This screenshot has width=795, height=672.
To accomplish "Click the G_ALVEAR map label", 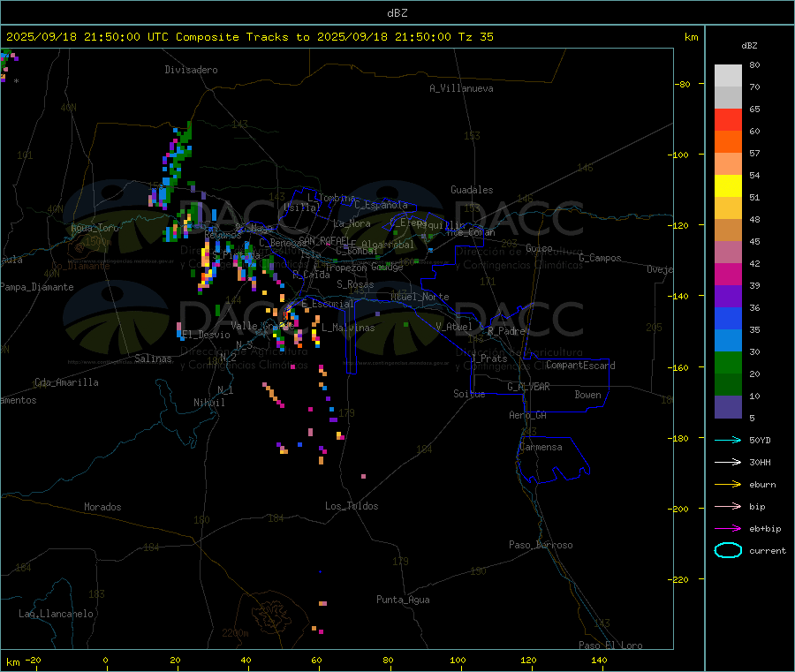I will pyautogui.click(x=528, y=387).
